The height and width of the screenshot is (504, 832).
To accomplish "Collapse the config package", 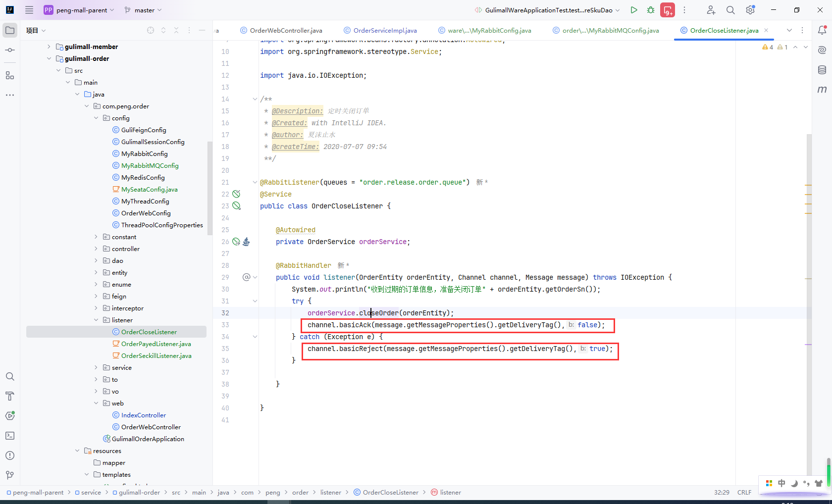I will coord(96,118).
